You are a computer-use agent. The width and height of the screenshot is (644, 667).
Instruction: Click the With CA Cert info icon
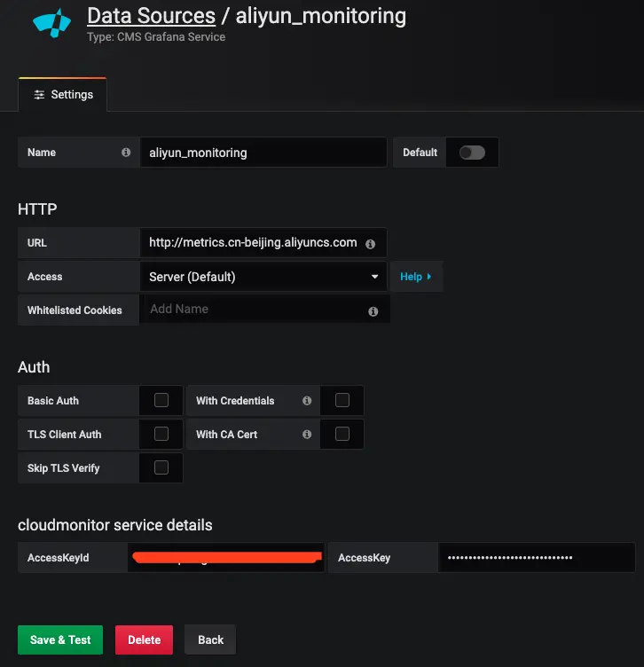[x=307, y=434]
